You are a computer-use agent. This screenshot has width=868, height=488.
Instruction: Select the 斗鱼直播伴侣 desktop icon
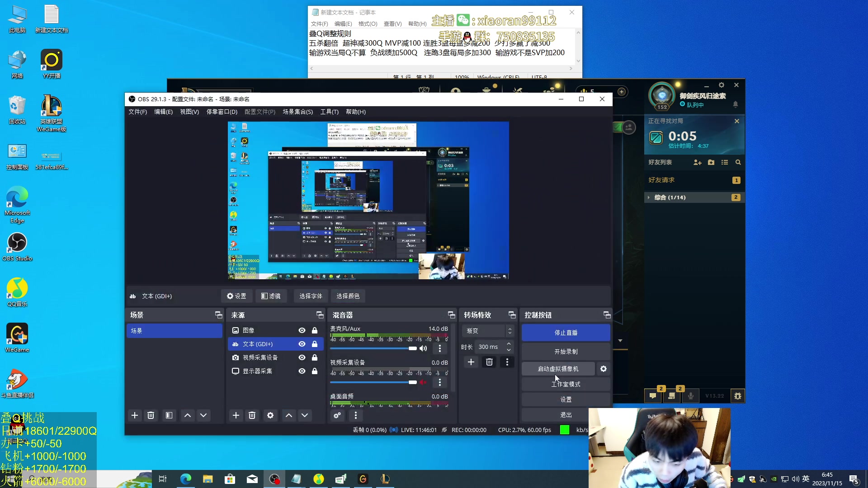coord(17,383)
